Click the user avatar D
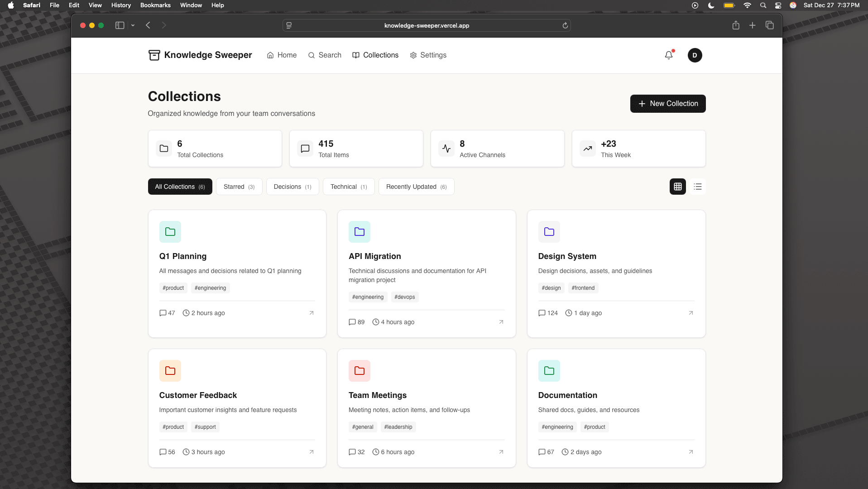 coord(695,55)
